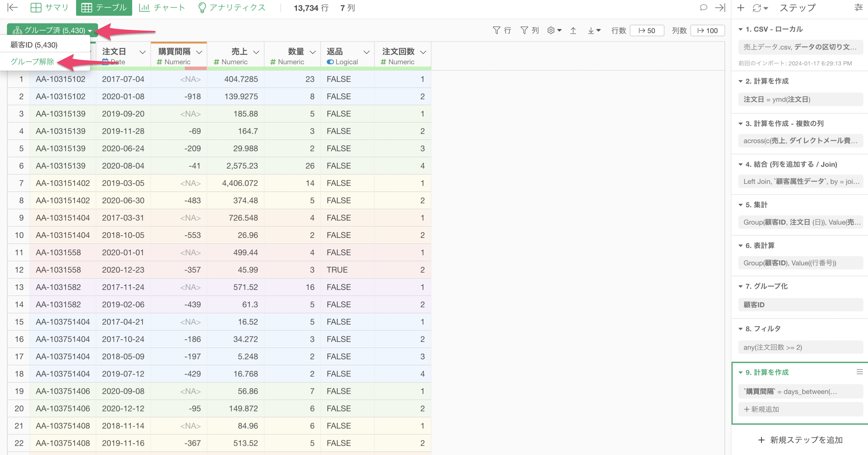This screenshot has height=455, width=868.
Task: Collapse step 6. 表計算
Action: 741,245
